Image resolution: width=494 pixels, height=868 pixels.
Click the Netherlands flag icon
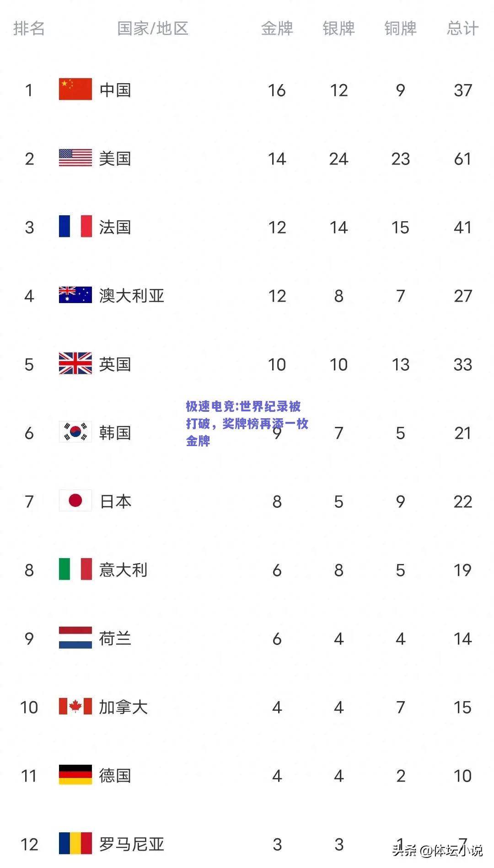(75, 638)
